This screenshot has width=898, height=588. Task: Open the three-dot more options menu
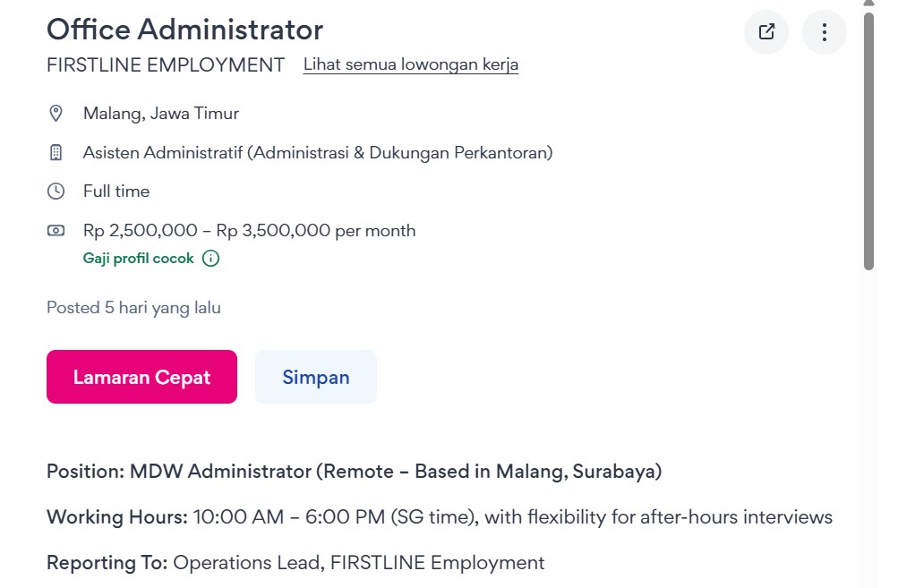tap(824, 31)
